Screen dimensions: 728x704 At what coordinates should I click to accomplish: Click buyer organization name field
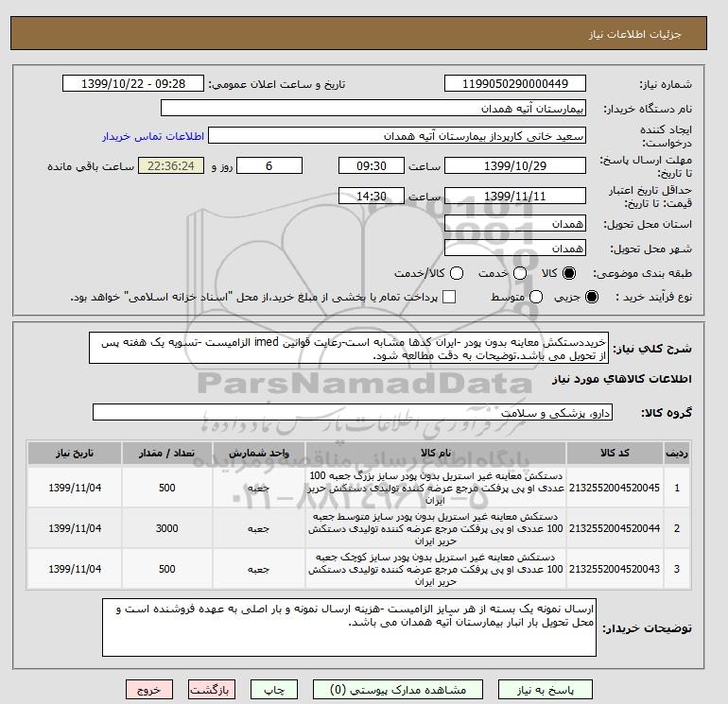[x=373, y=108]
